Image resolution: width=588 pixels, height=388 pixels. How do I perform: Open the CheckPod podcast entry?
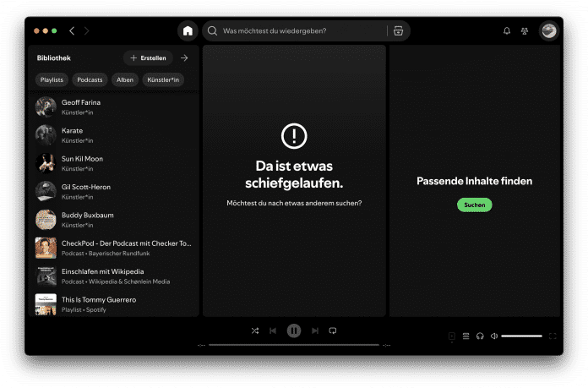pyautogui.click(x=113, y=248)
